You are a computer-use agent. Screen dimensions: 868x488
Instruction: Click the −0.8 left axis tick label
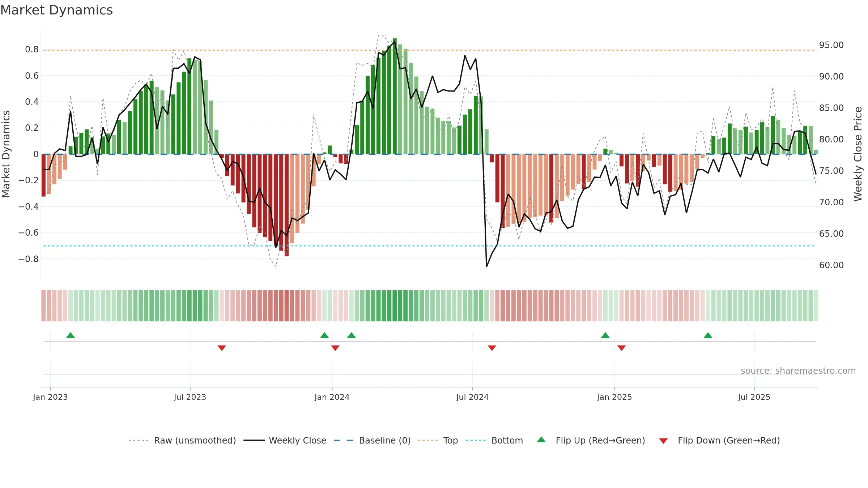coord(29,259)
